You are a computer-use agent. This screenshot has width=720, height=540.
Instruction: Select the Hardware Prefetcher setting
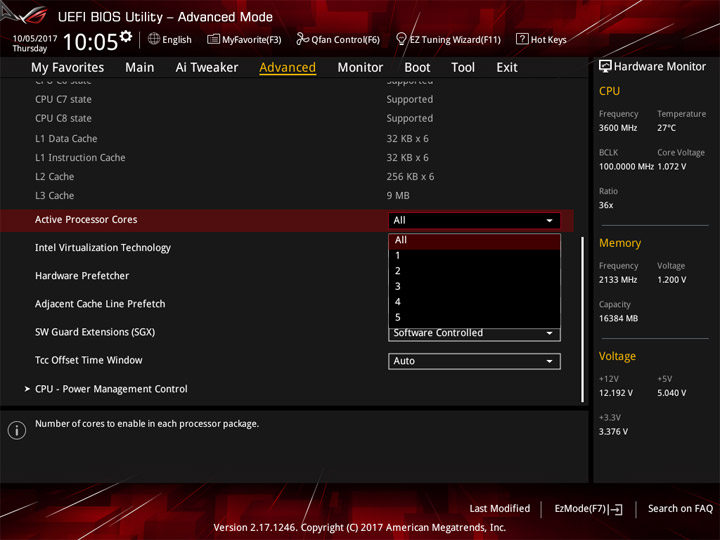pos(82,276)
